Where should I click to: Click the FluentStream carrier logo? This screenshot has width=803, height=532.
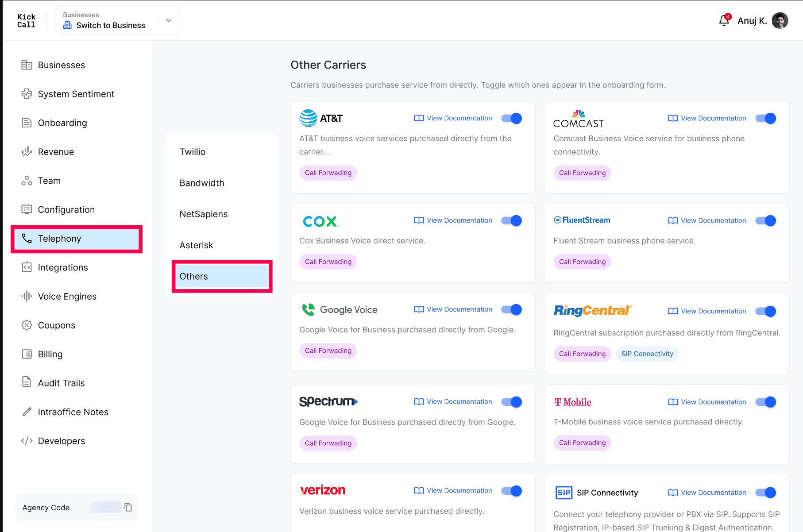coord(582,220)
